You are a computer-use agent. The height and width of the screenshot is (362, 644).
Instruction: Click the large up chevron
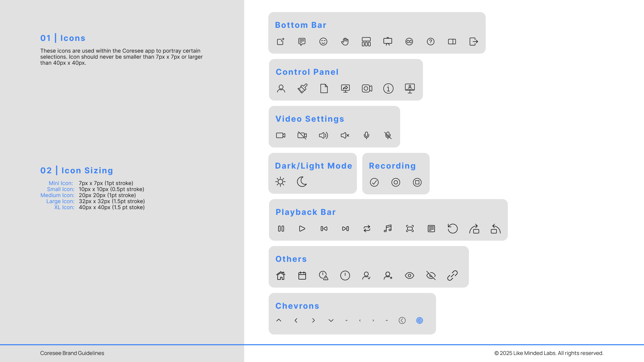click(279, 320)
